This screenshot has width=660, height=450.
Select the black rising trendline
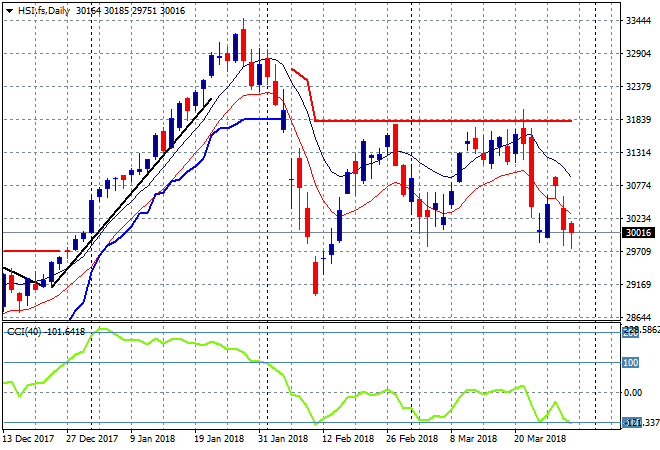tap(131, 193)
